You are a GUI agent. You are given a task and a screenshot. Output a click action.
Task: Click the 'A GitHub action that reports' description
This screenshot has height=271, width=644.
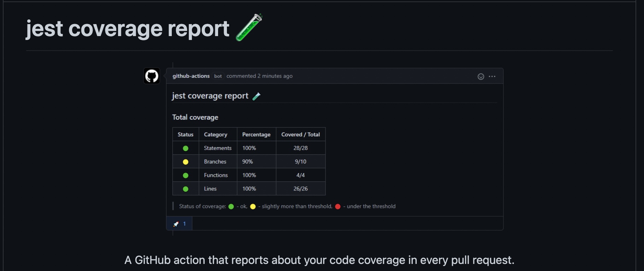pyautogui.click(x=319, y=260)
